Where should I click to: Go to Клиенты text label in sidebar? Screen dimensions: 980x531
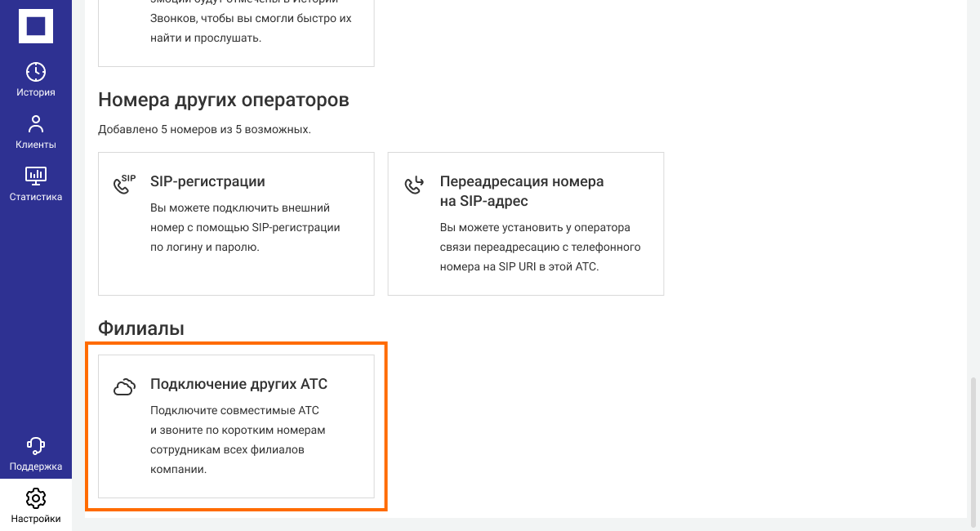click(36, 145)
